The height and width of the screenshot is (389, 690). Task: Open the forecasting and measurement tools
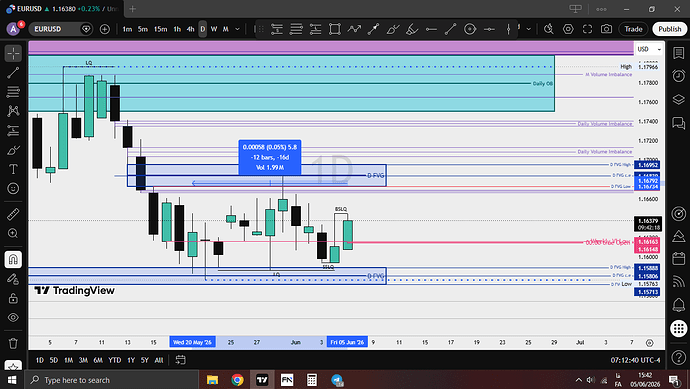click(13, 130)
